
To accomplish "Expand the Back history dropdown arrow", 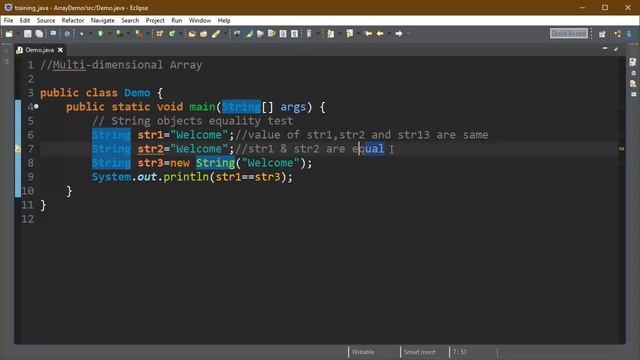I will (x=389, y=34).
